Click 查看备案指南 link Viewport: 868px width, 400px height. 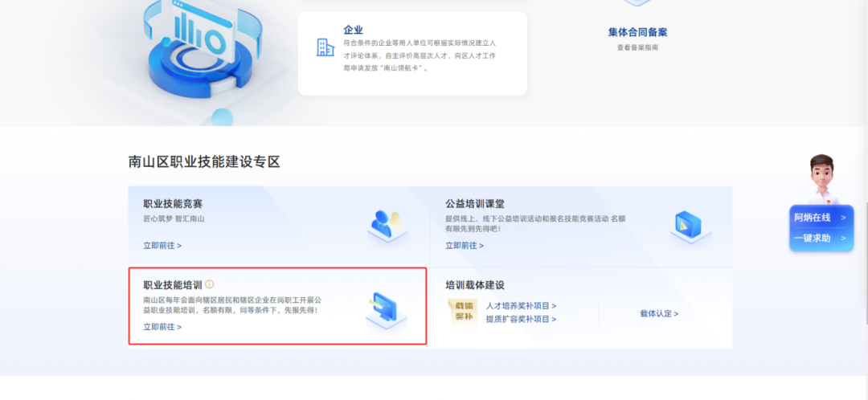tap(637, 47)
